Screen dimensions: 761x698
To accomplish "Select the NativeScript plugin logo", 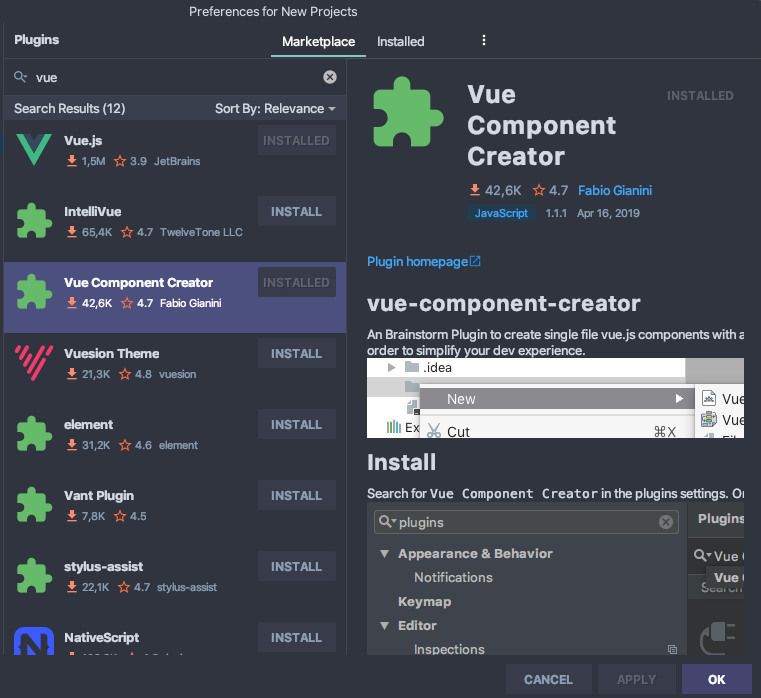I will click(x=33, y=641).
